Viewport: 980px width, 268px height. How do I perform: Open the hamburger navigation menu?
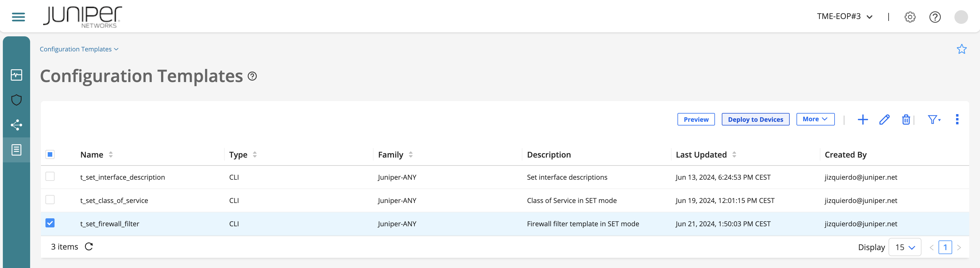(x=18, y=16)
